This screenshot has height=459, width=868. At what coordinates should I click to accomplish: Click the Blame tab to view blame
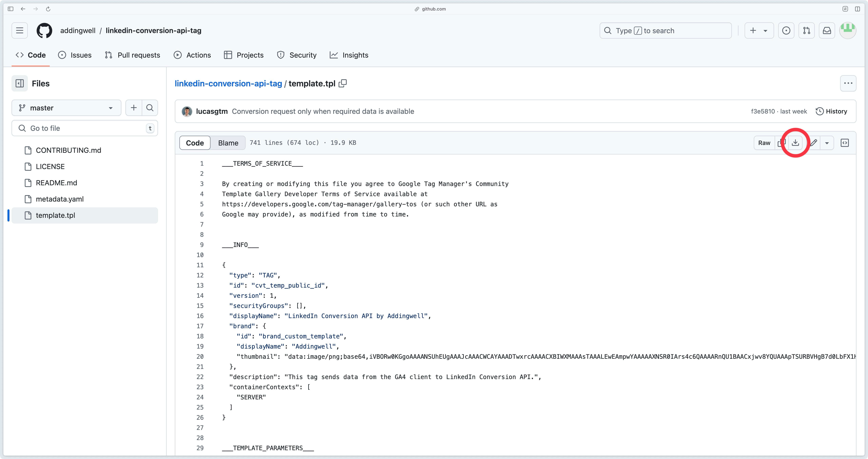click(228, 142)
